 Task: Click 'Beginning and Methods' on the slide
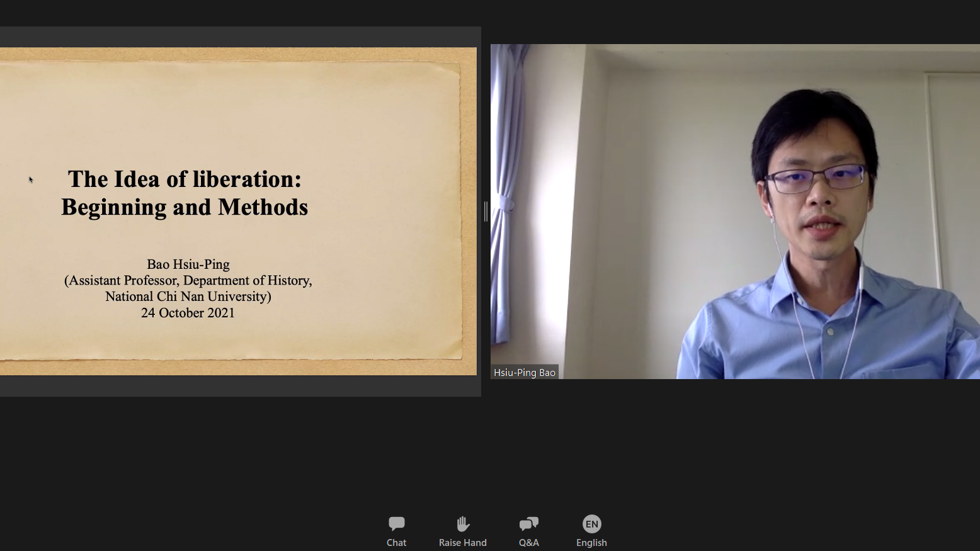tap(185, 207)
